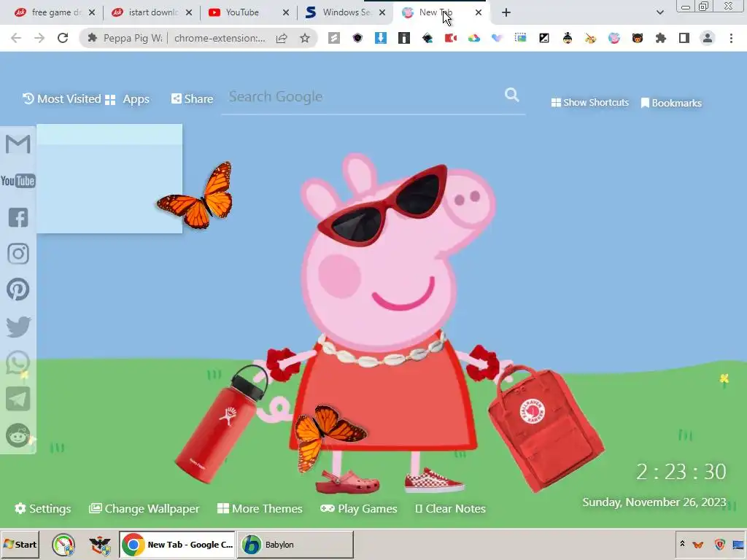Click Change Wallpaper
747x560 pixels.
click(x=144, y=508)
